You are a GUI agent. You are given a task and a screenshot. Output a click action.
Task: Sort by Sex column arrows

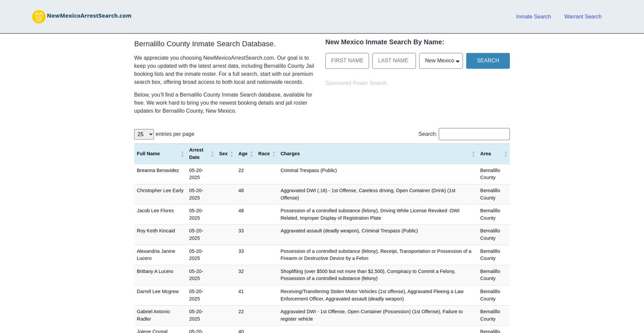[232, 154]
